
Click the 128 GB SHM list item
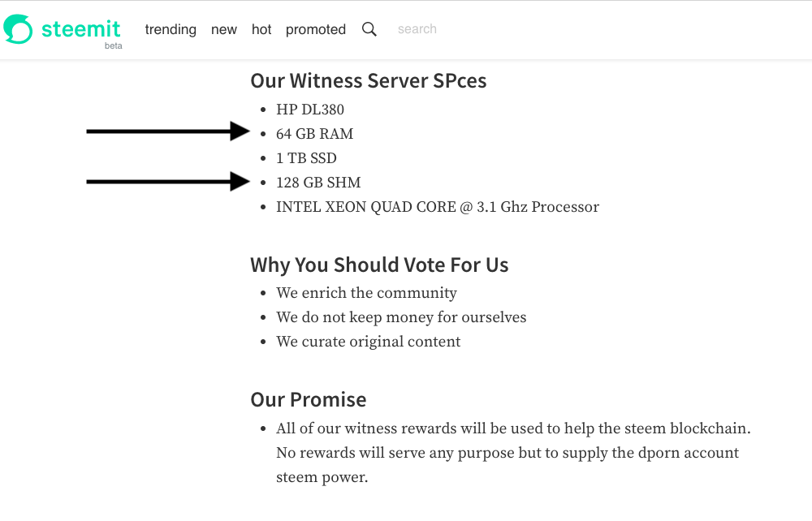318,182
